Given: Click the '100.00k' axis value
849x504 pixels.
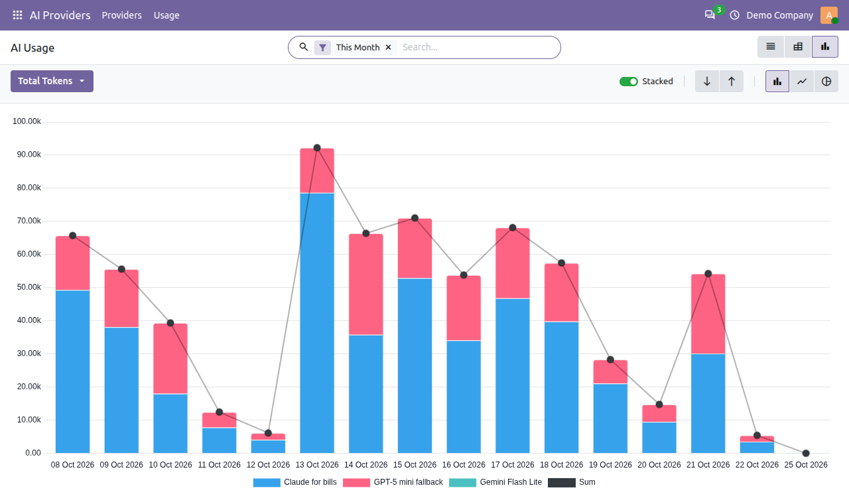Looking at the screenshot, I should [27, 121].
